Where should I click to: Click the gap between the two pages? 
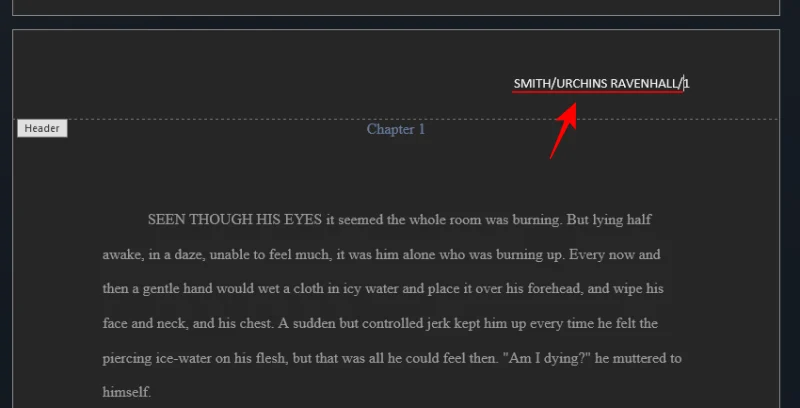396,22
